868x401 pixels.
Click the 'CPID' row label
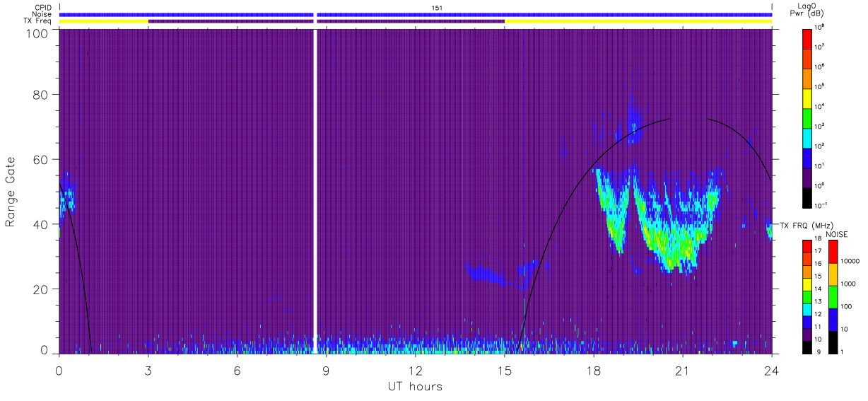(x=43, y=7)
